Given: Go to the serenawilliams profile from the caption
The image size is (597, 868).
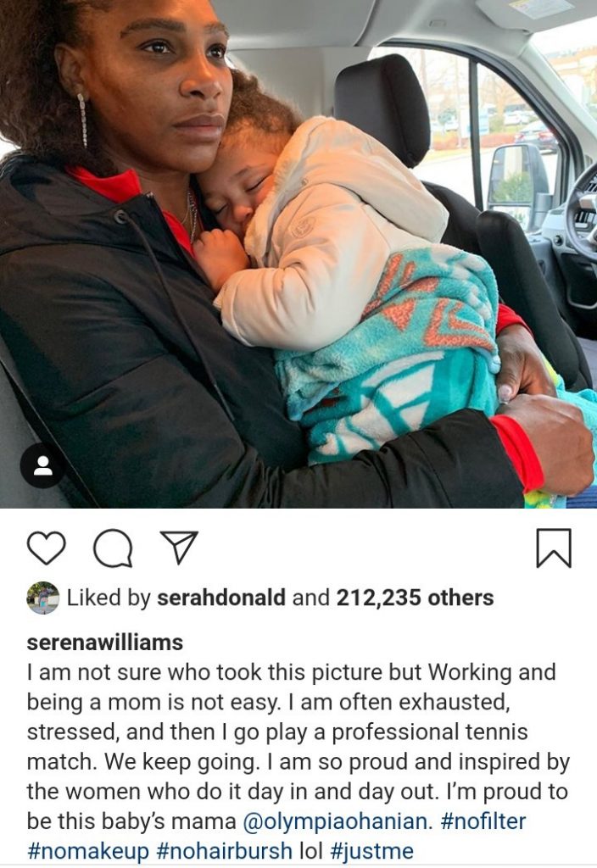Looking at the screenshot, I should [x=104, y=643].
